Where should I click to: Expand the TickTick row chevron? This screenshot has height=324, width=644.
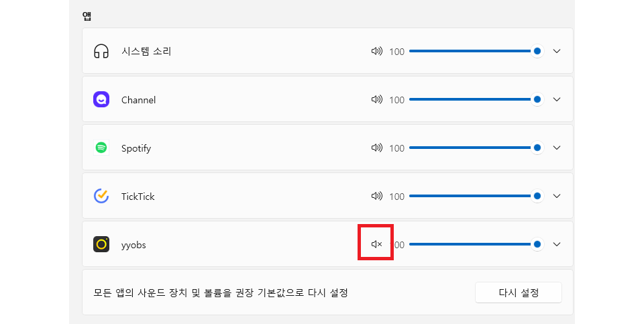click(556, 196)
